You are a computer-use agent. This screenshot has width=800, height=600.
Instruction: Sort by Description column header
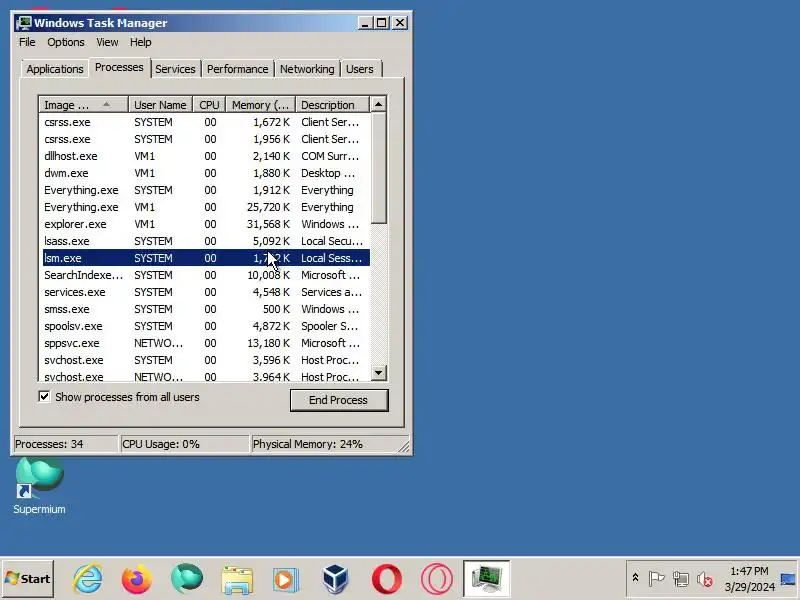click(332, 105)
